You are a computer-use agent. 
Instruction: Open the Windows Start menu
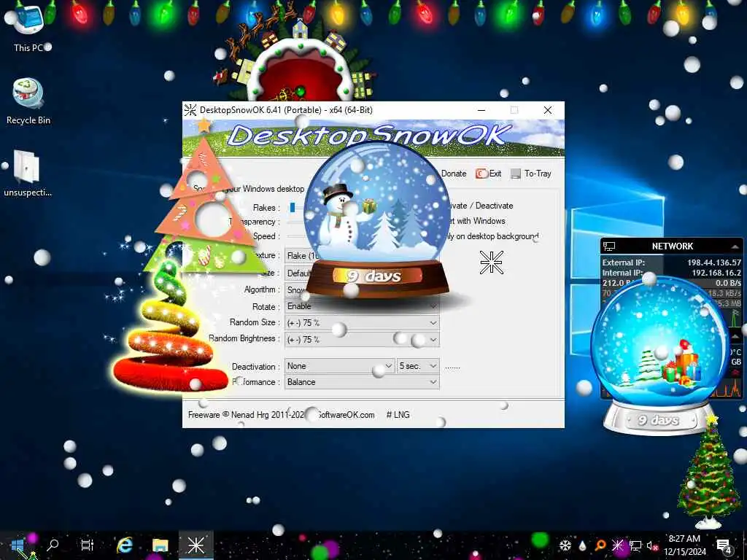pyautogui.click(x=18, y=545)
